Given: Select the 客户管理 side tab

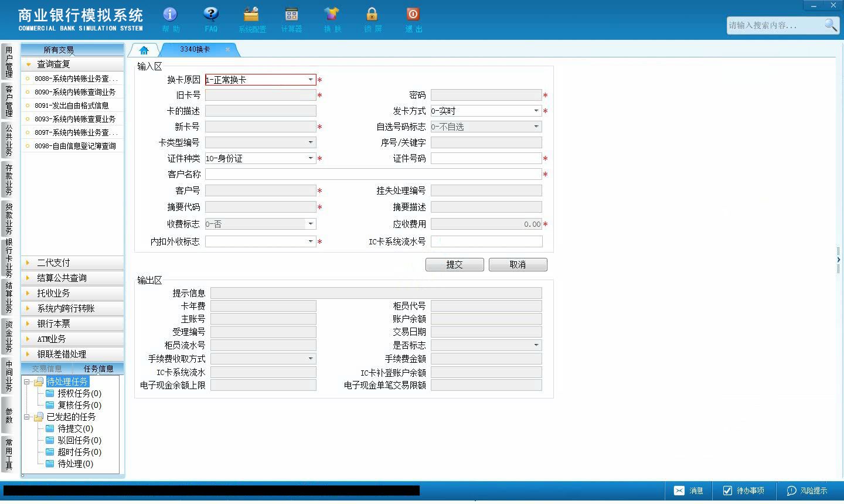Looking at the screenshot, I should [9, 101].
